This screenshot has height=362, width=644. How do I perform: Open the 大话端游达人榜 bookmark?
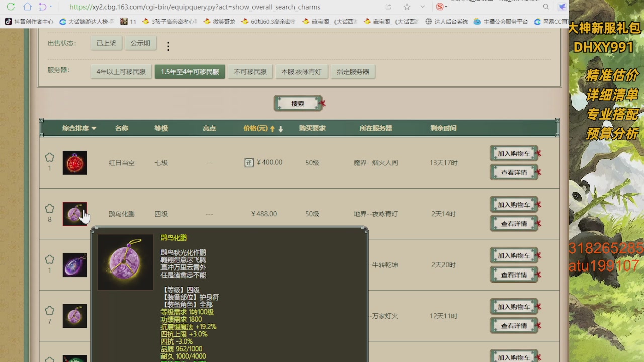[87, 22]
